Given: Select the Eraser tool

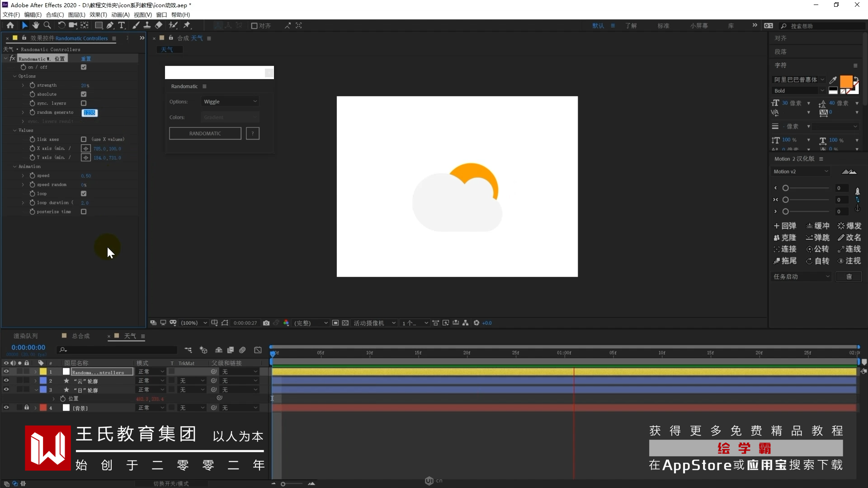Looking at the screenshot, I should pos(159,25).
